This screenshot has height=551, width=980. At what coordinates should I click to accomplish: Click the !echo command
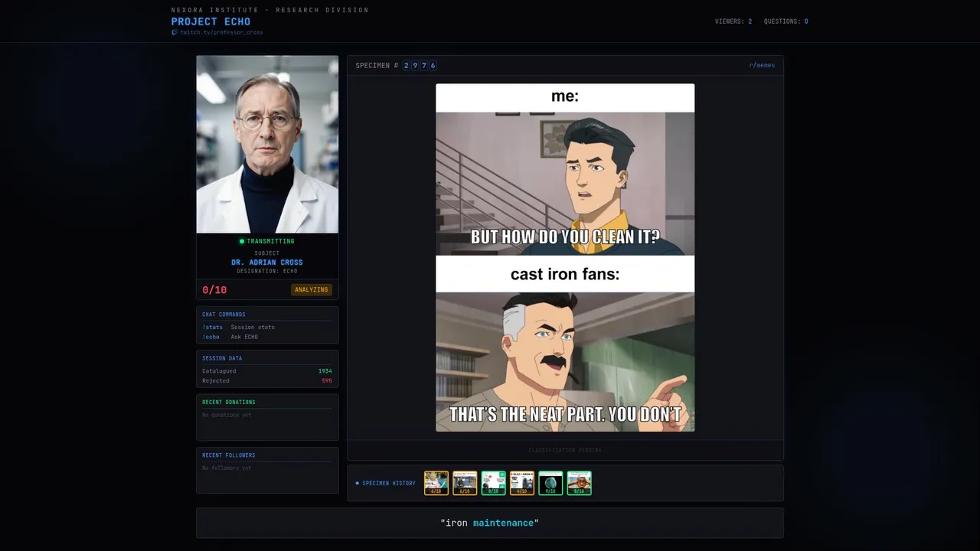211,337
